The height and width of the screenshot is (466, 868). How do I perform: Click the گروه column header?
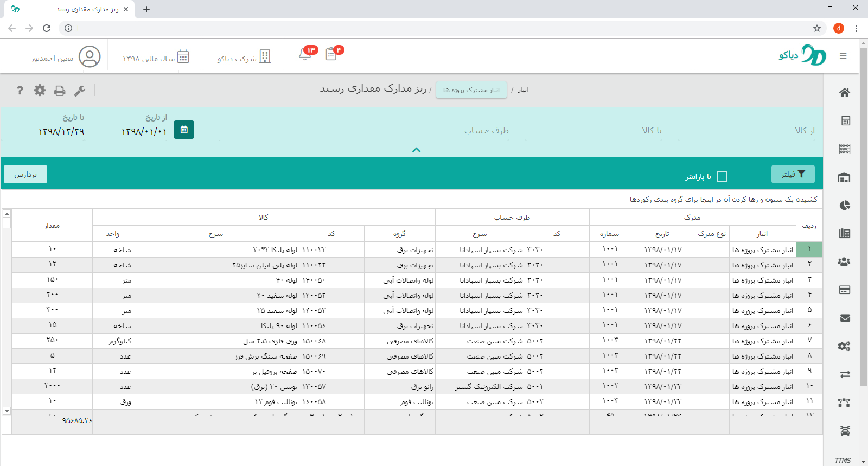point(399,234)
